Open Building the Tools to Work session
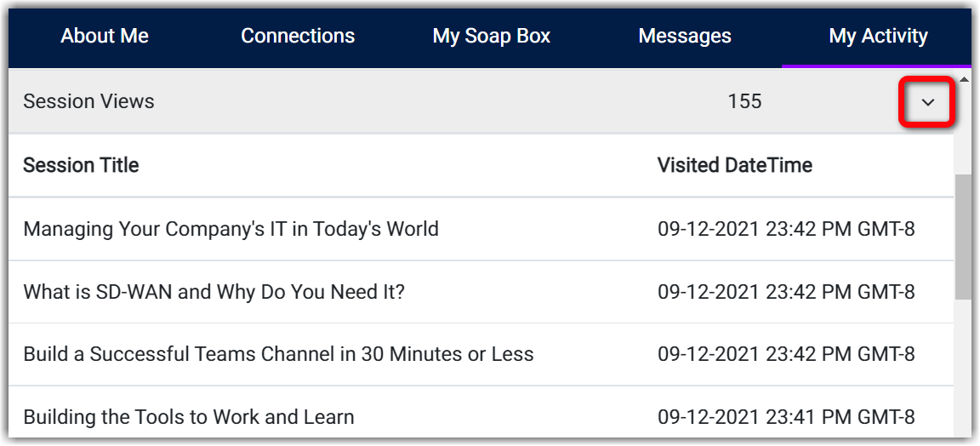Screen dimensions: 980x446 [x=188, y=417]
